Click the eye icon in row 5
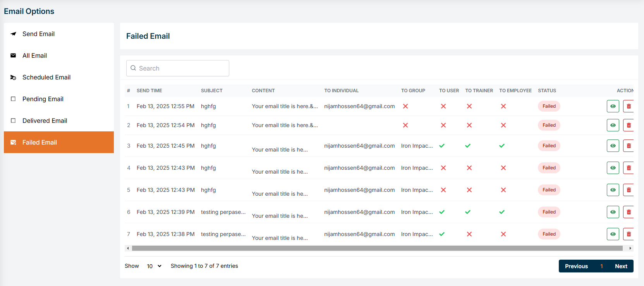644x286 pixels. click(613, 190)
